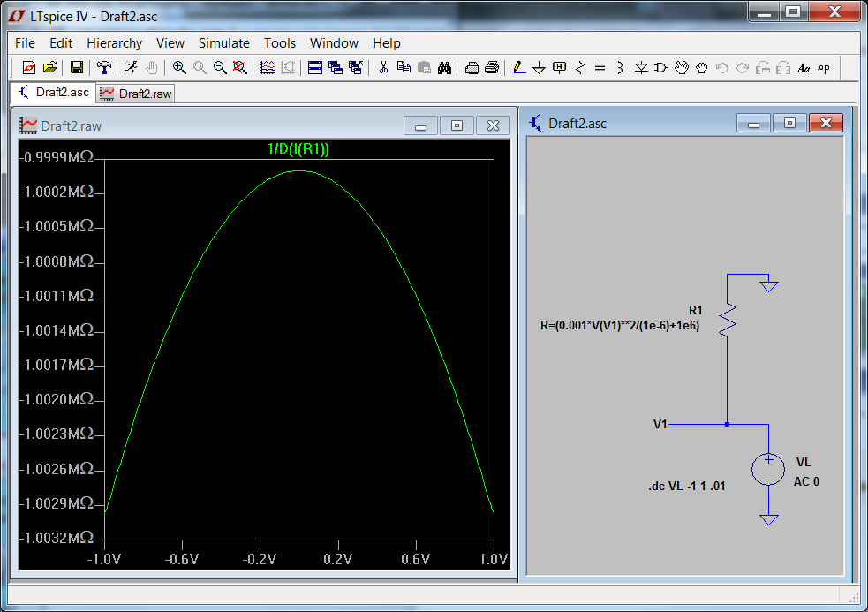The image size is (868, 612).
Task: Select the Drag closed-hand tool
Action: click(702, 68)
